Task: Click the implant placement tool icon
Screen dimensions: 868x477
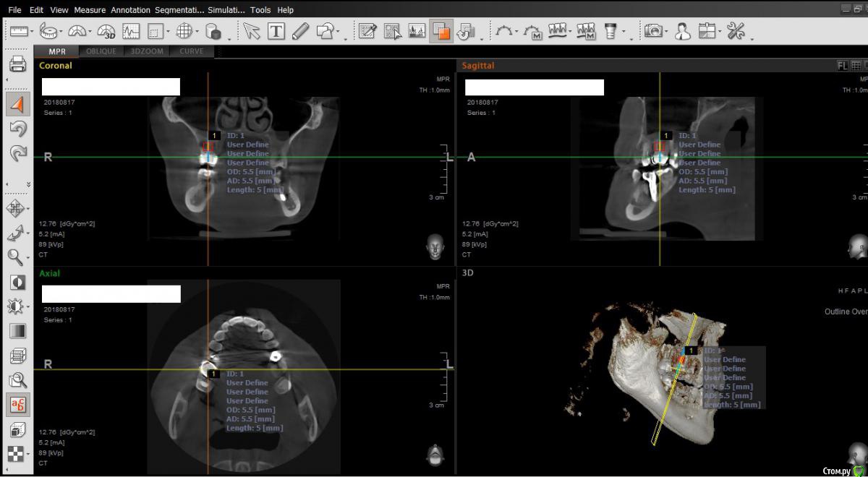Action: click(611, 31)
